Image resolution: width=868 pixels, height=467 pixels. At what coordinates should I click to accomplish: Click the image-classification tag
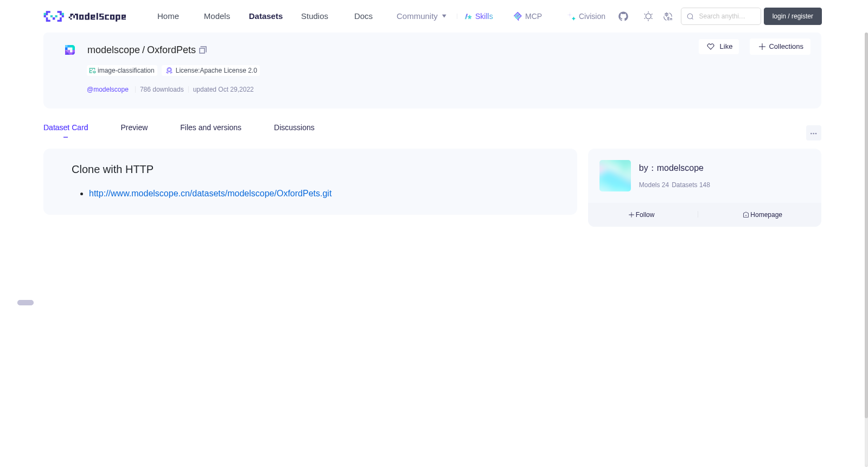122,71
